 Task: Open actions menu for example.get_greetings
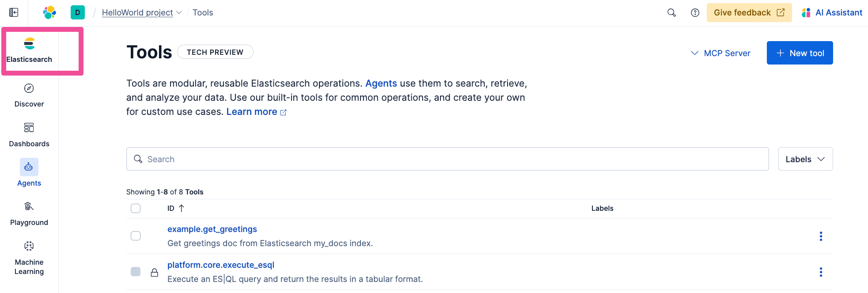tap(821, 236)
